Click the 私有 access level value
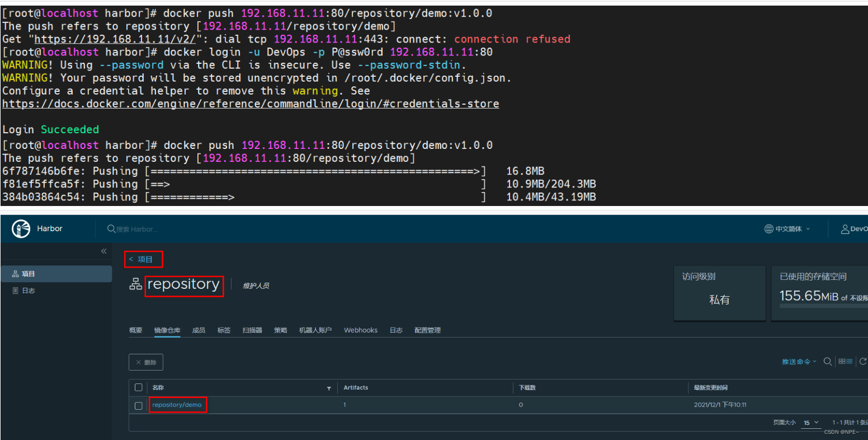Viewport: 868px width, 440px height. click(719, 300)
